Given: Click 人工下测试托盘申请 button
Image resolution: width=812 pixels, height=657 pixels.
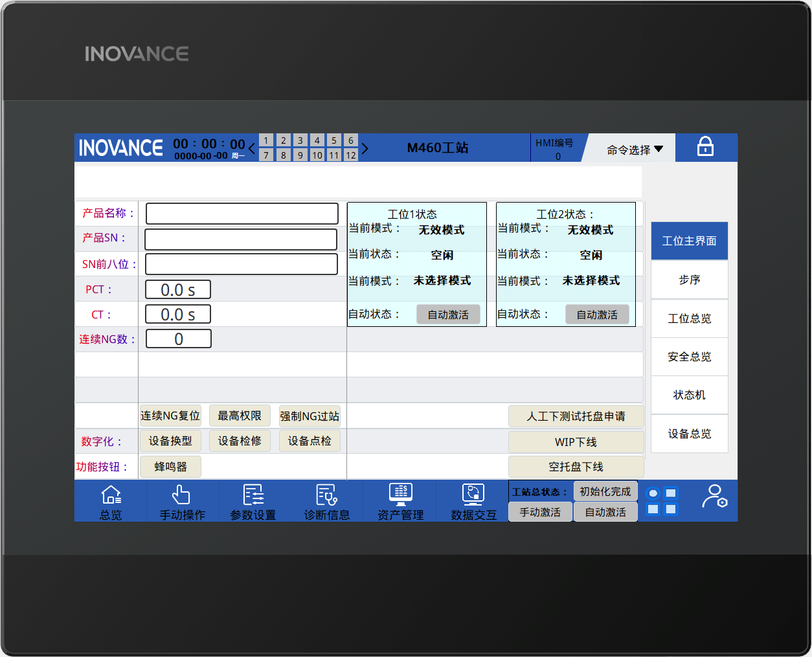Looking at the screenshot, I should tap(576, 416).
